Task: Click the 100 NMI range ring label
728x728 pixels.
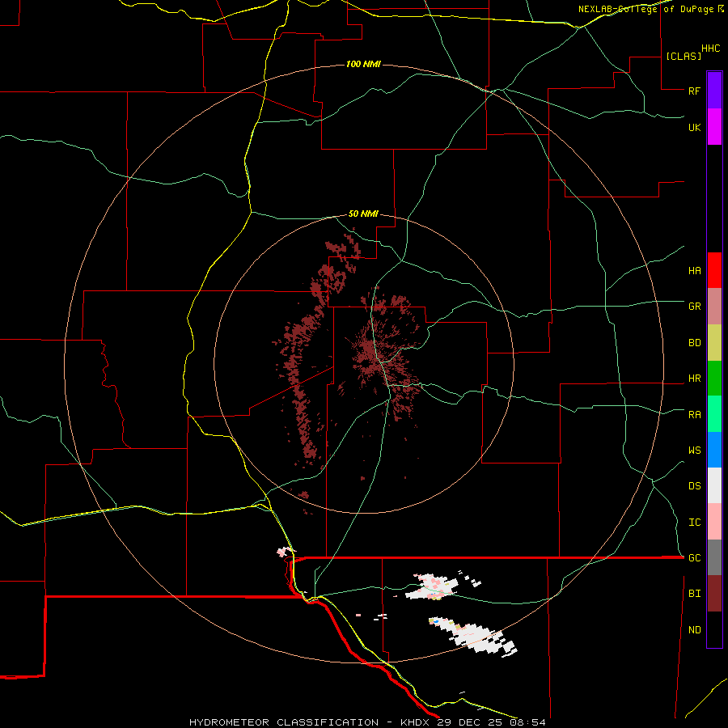Action: click(x=363, y=64)
